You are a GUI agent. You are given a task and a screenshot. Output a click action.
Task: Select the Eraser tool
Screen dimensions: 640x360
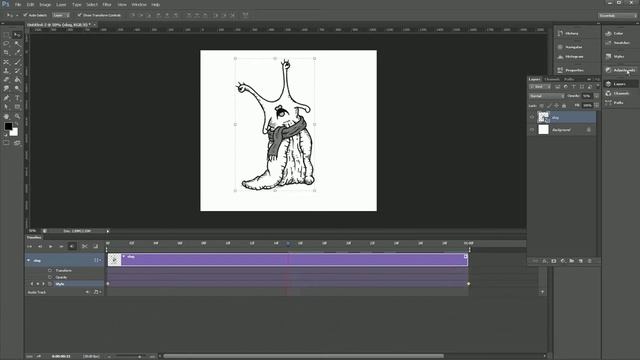[6, 80]
